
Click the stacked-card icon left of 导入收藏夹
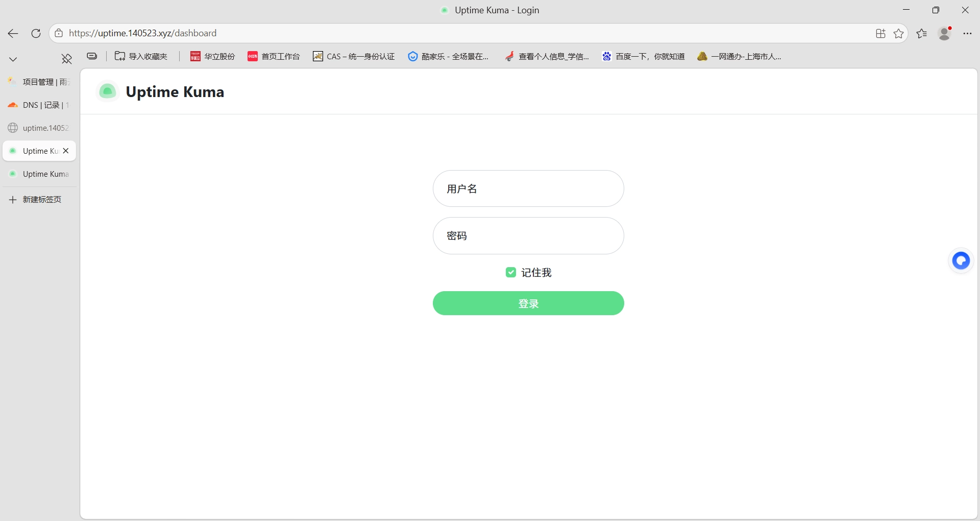92,56
